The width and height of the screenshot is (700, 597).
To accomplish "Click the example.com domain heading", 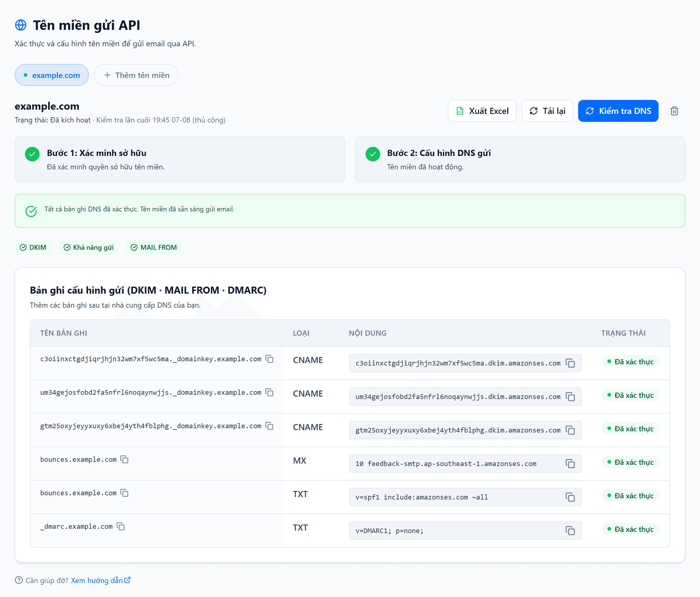I will pos(47,106).
